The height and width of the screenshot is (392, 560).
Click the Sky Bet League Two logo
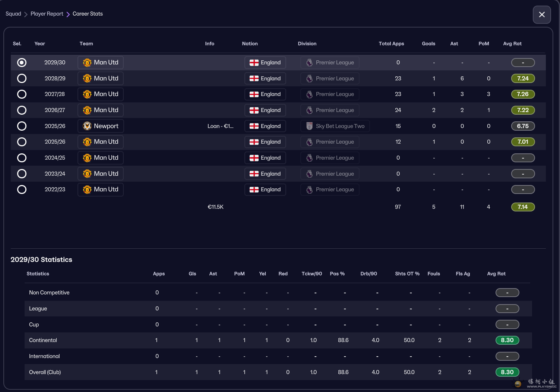(309, 126)
